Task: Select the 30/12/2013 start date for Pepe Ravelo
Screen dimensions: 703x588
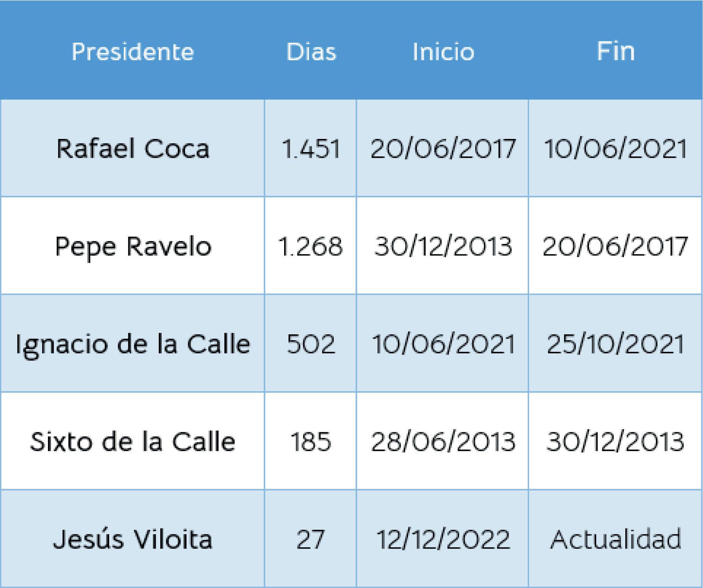Action: [x=442, y=246]
